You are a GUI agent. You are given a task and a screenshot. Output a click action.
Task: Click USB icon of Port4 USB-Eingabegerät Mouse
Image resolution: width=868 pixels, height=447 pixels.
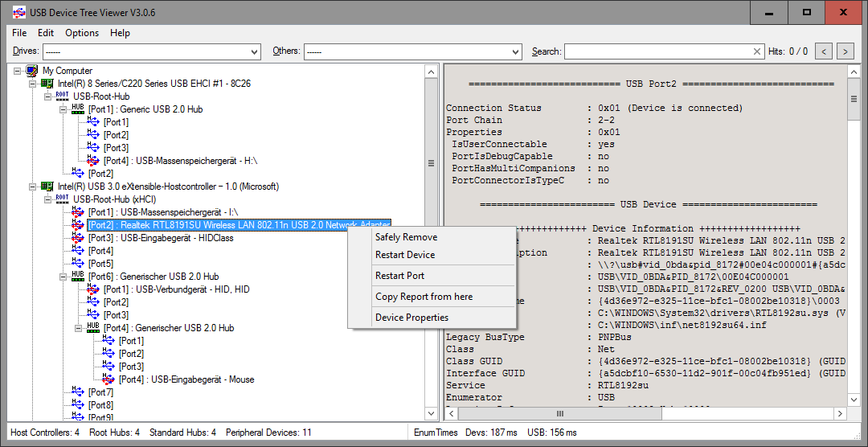(109, 379)
